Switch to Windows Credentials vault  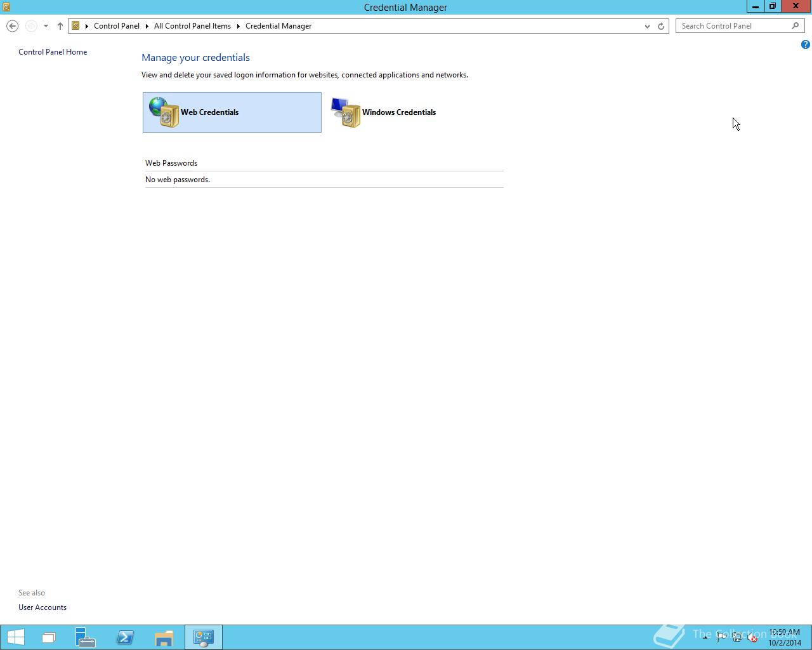pyautogui.click(x=384, y=112)
